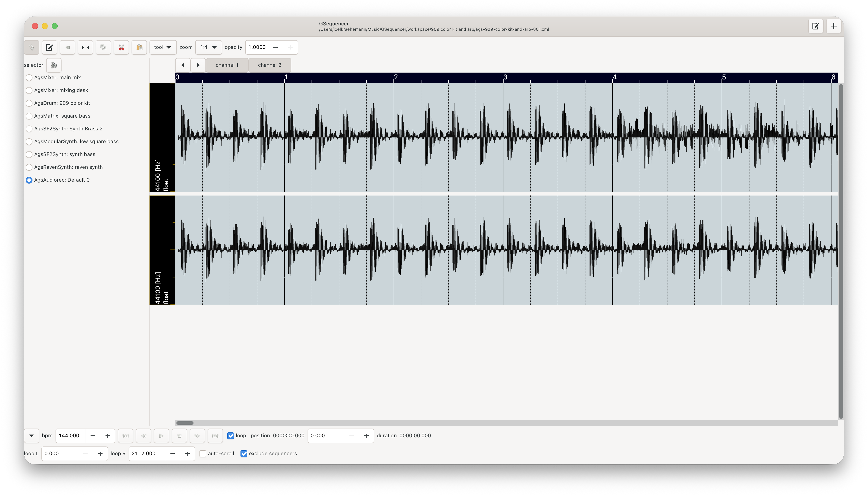Select AgsSF2Synth: synth bass radio
Viewport: 868px width, 496px height.
click(x=29, y=154)
